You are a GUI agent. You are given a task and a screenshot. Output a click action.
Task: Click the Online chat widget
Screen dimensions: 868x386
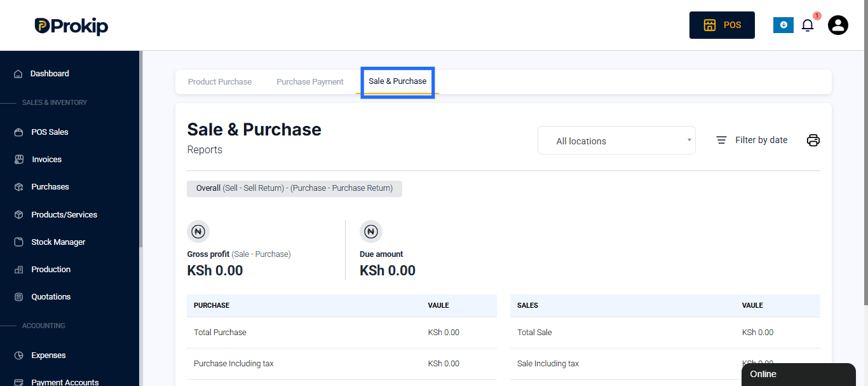[x=799, y=375]
